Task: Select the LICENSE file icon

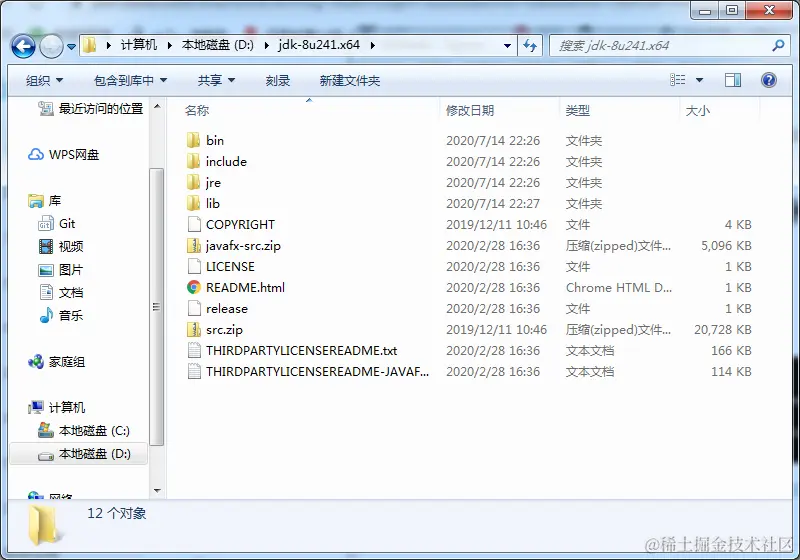Action: (x=194, y=266)
